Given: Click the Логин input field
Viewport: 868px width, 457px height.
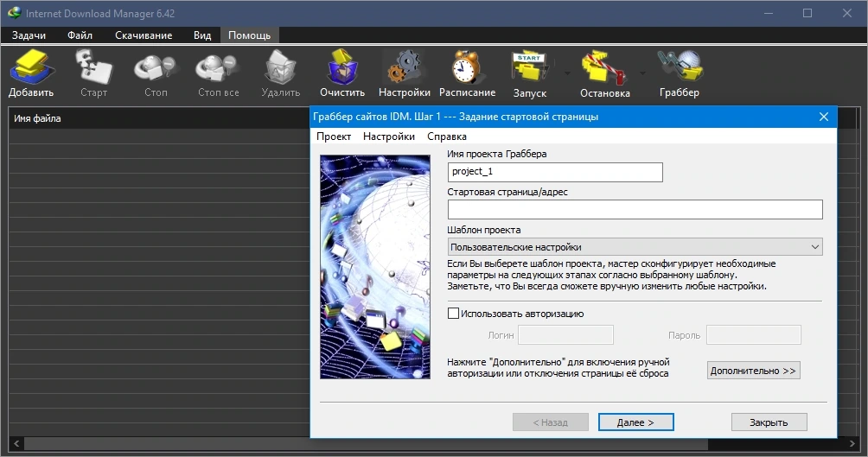Looking at the screenshot, I should tap(565, 334).
